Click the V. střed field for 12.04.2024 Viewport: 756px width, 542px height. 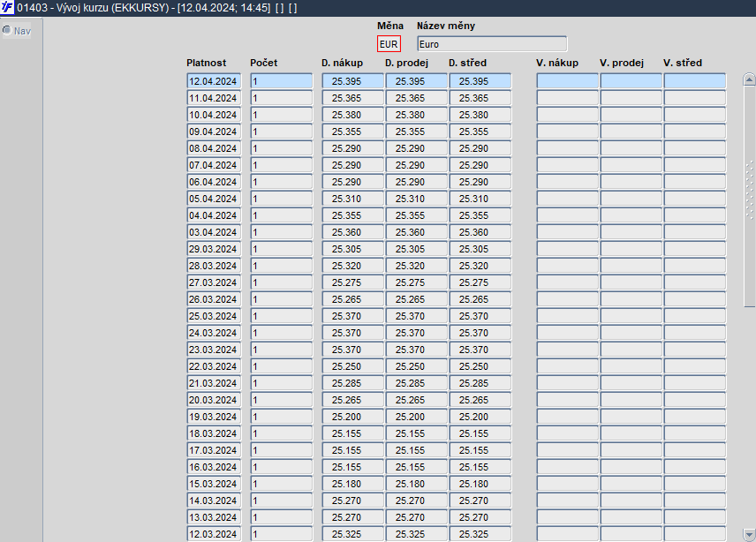click(695, 81)
